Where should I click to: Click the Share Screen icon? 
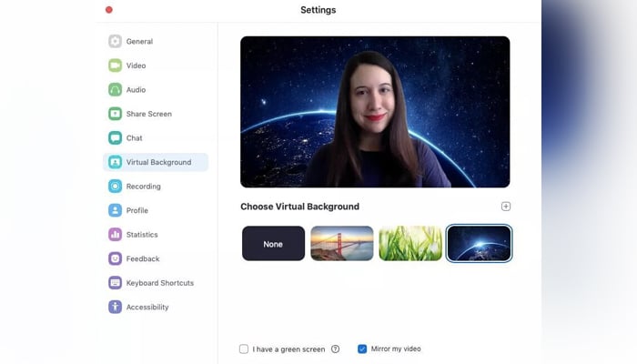[x=115, y=114]
